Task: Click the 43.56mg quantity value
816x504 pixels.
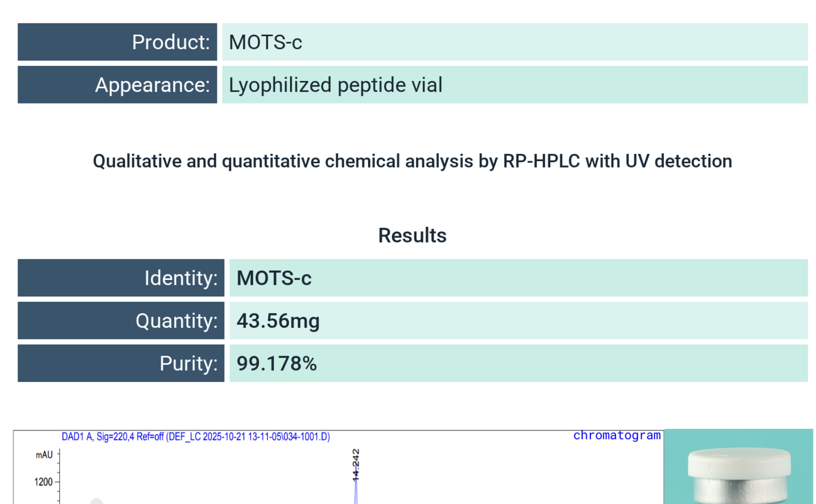Action: click(x=278, y=321)
